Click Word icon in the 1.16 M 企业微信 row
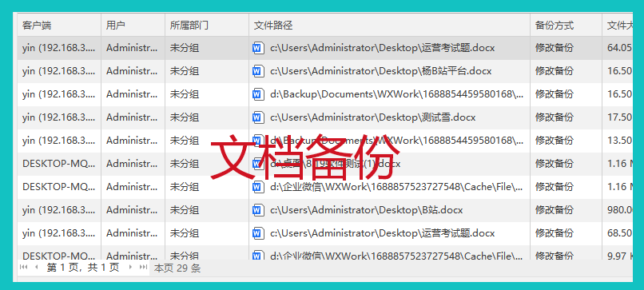The width and height of the screenshot is (644, 290). (258, 187)
